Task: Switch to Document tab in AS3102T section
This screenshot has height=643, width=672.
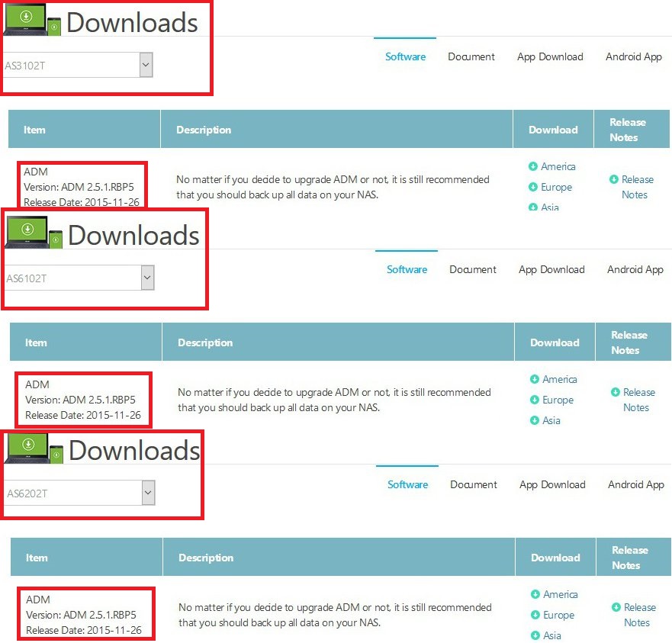Action: coord(471,56)
